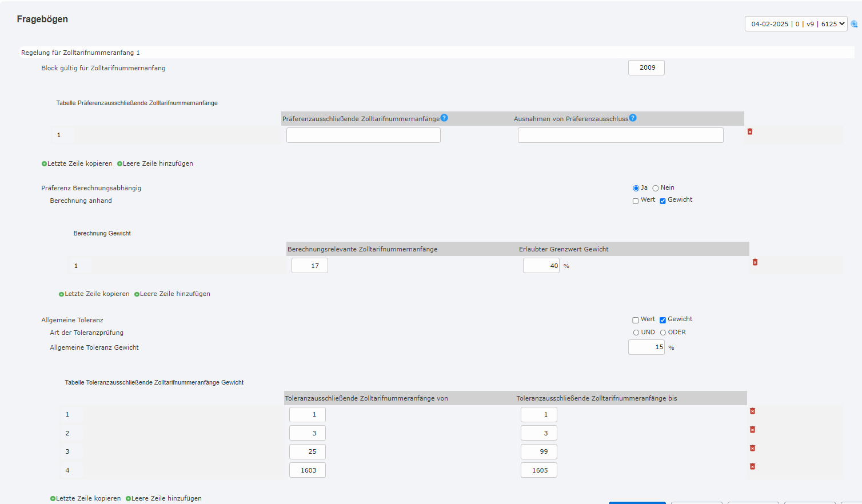Image resolution: width=862 pixels, height=504 pixels.
Task: Click help icon beside Präferenzausschließende Zolltarifnummernanfänge
Action: coord(444,118)
